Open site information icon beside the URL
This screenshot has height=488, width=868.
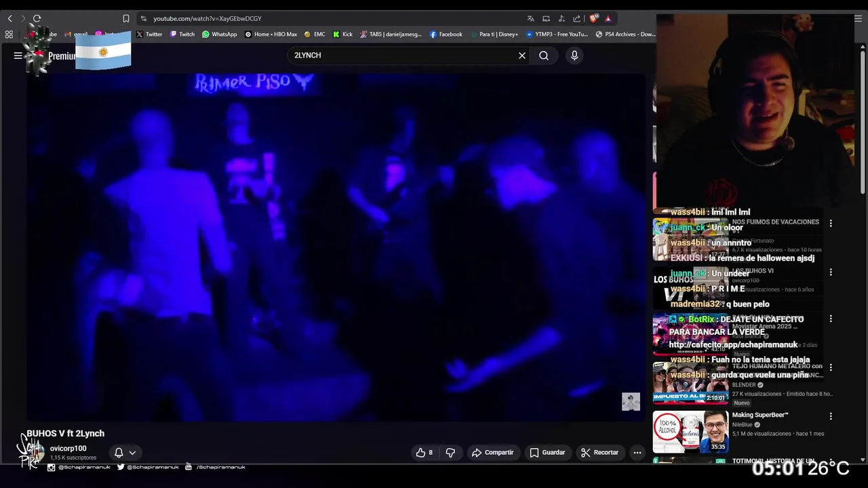coord(143,18)
